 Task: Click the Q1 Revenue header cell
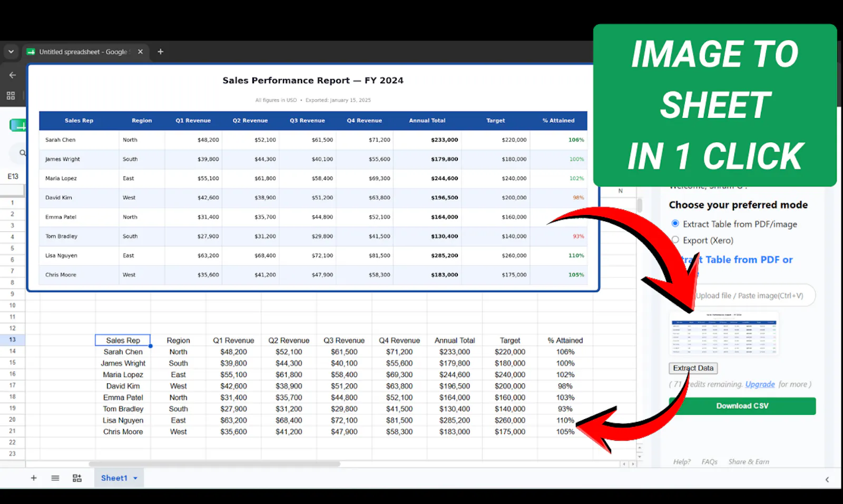tap(233, 340)
